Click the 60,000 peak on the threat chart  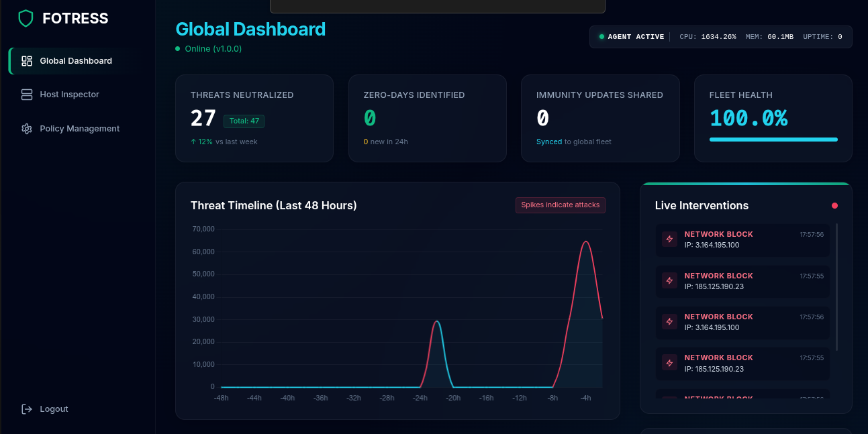coord(585,242)
